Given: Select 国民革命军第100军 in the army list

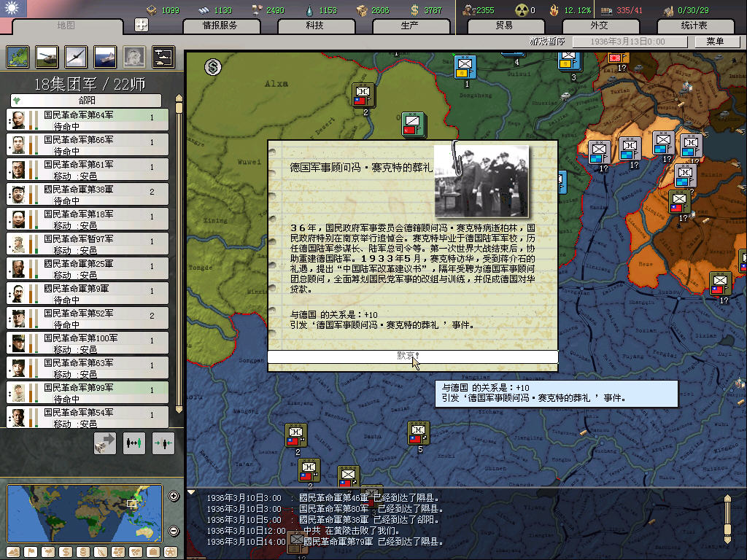Looking at the screenshot, I should 88,343.
